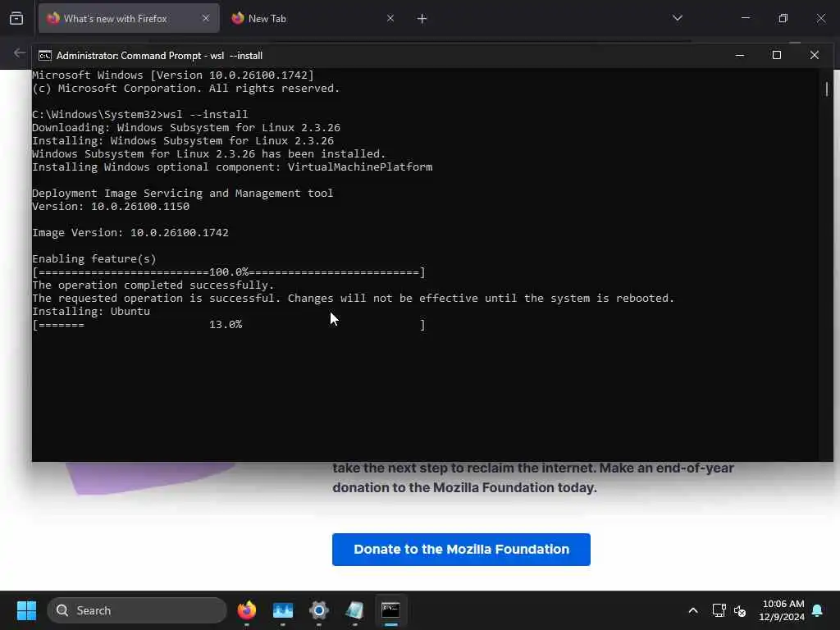Viewport: 840px width, 630px height.
Task: Click the 'Installing: Ubuntu' line
Action: [x=91, y=311]
